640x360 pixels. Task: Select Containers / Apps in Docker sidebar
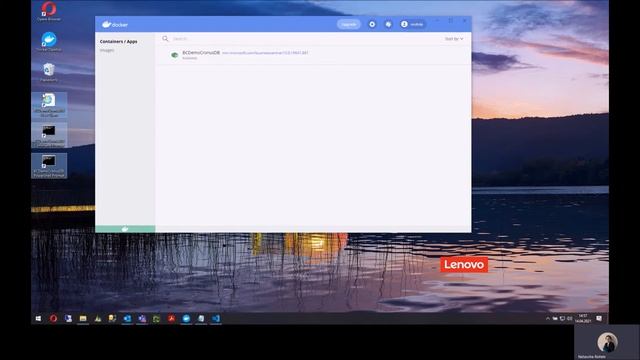click(118, 42)
